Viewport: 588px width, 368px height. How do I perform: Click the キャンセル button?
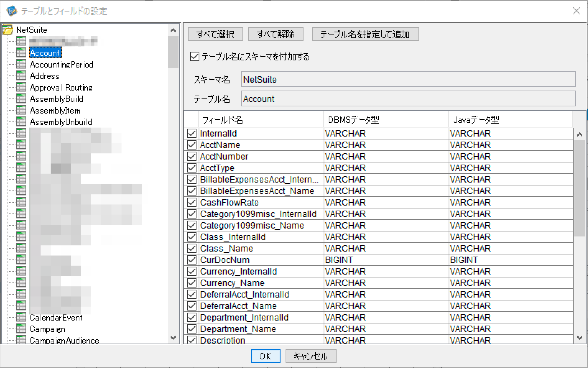311,356
